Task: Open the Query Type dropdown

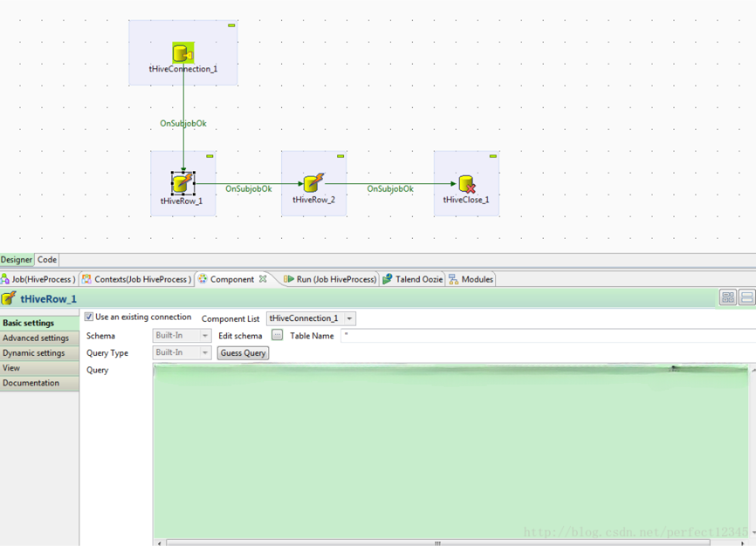Action: pyautogui.click(x=205, y=352)
